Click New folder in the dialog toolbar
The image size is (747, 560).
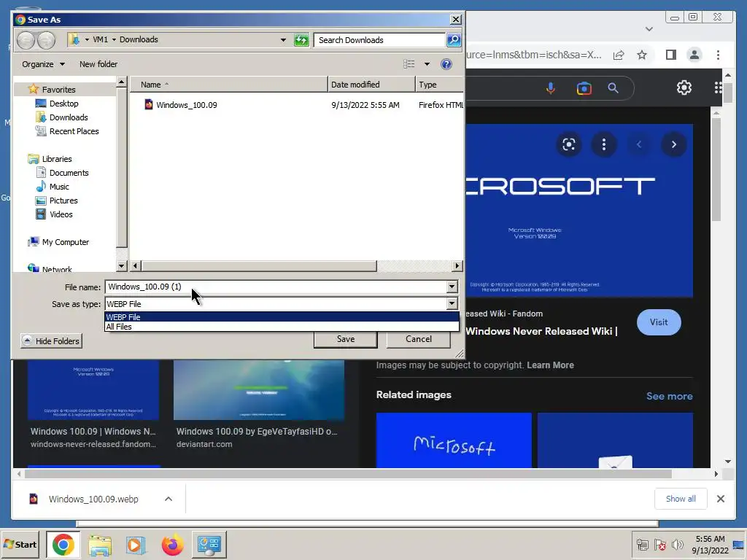click(x=98, y=64)
